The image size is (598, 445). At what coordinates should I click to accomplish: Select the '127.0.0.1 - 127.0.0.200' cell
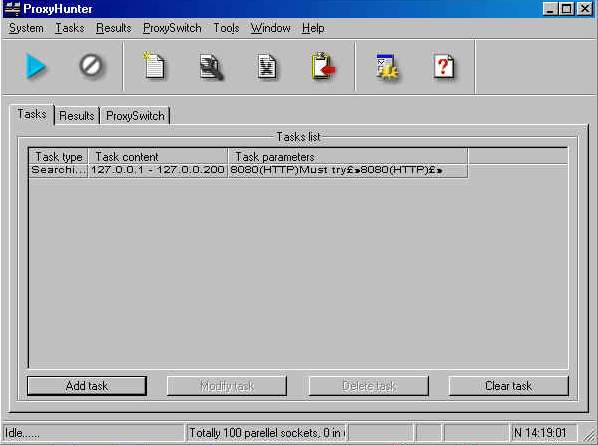(x=158, y=170)
